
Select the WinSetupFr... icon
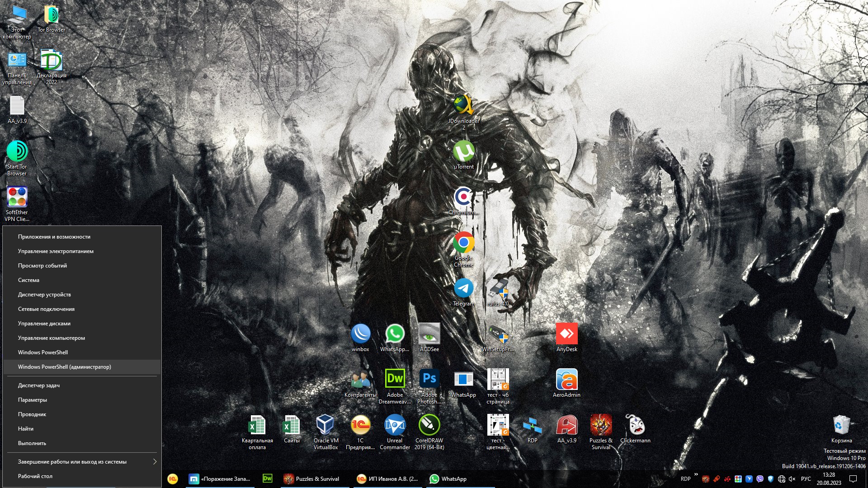click(x=498, y=338)
